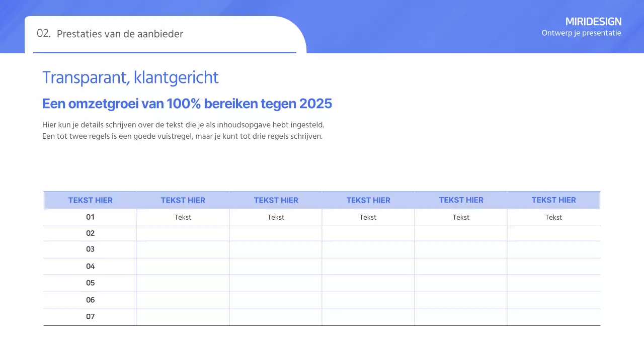Click the first 'TEKST HIER' column header

click(x=90, y=200)
